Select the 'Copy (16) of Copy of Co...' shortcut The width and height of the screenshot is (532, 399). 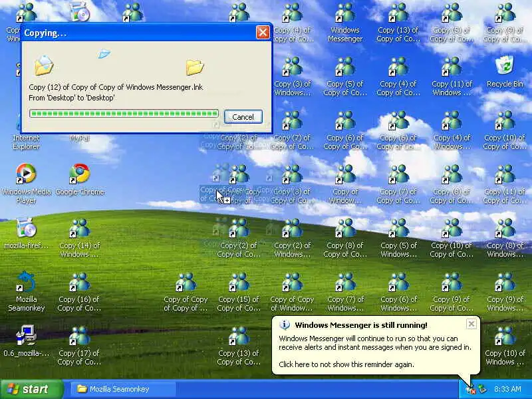tap(79, 292)
